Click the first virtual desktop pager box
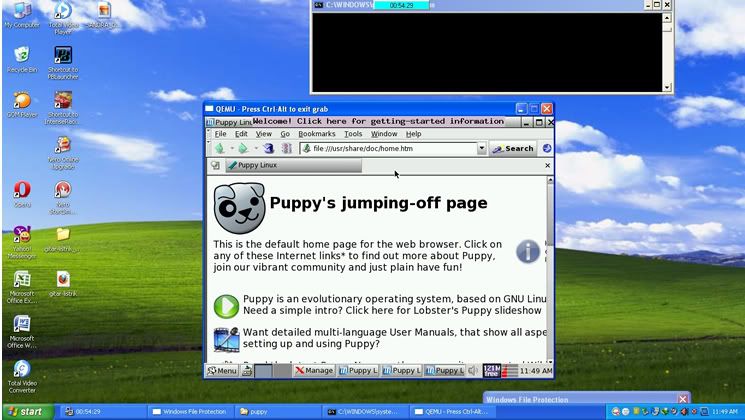The image size is (745, 420). tap(264, 371)
